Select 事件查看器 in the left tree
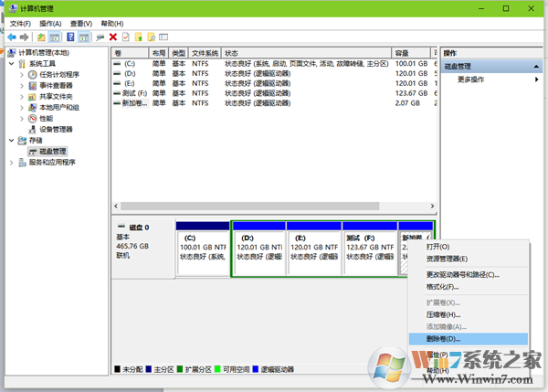The image size is (548, 392). (x=58, y=86)
